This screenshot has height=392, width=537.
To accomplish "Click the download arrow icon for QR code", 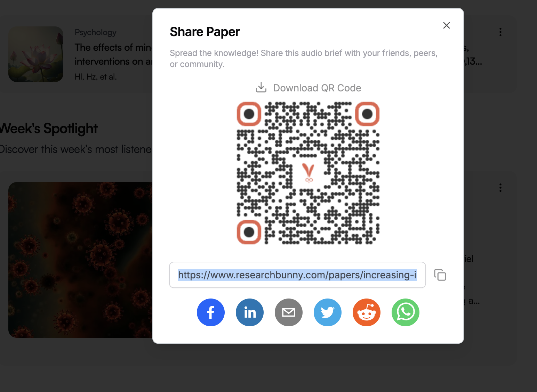I will click(x=261, y=88).
